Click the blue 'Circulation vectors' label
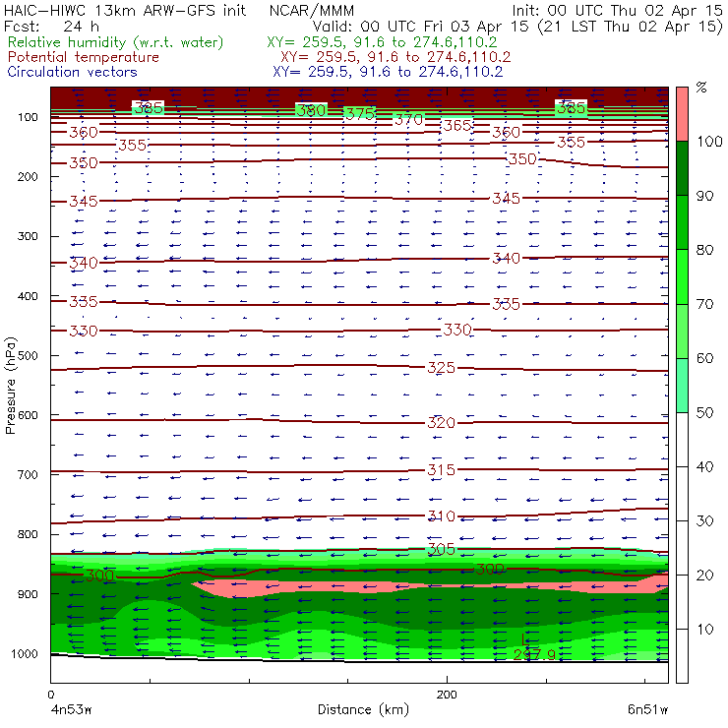 click(x=73, y=72)
